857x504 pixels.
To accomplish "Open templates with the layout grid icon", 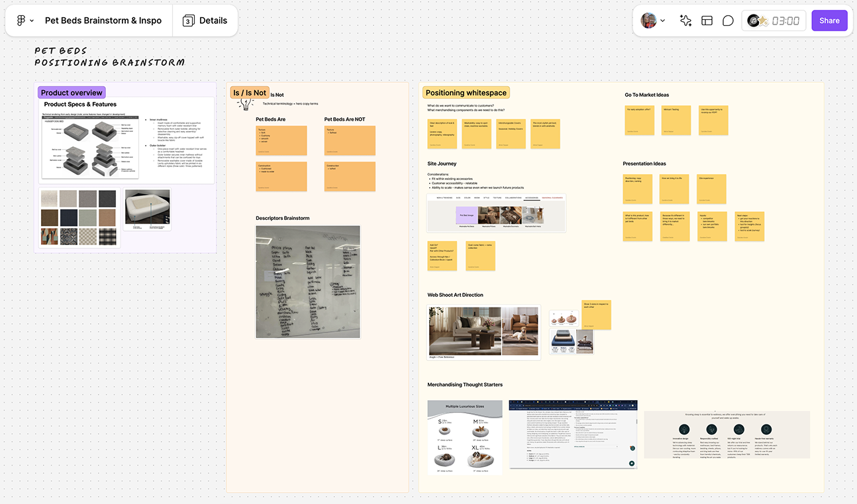I will pos(707,21).
